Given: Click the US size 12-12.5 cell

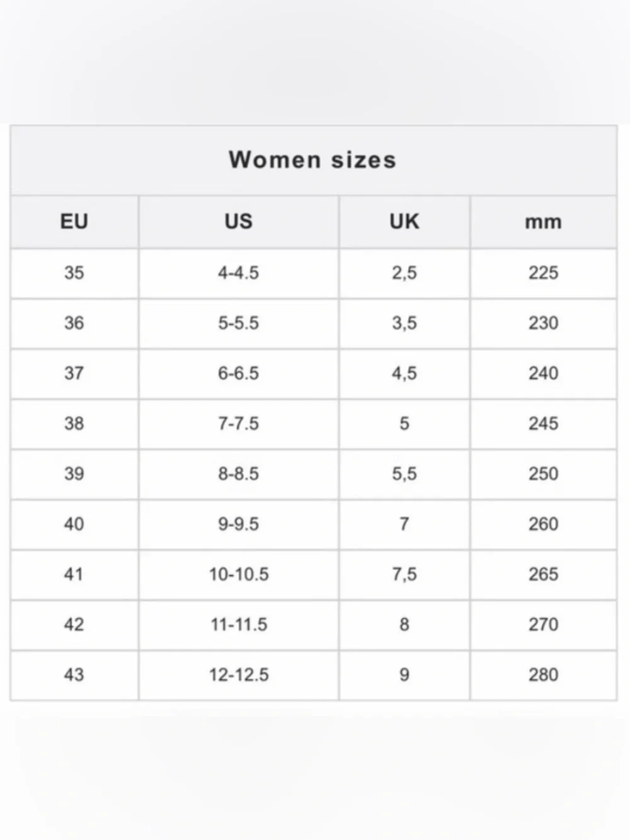Looking at the screenshot, I should coord(239,675).
